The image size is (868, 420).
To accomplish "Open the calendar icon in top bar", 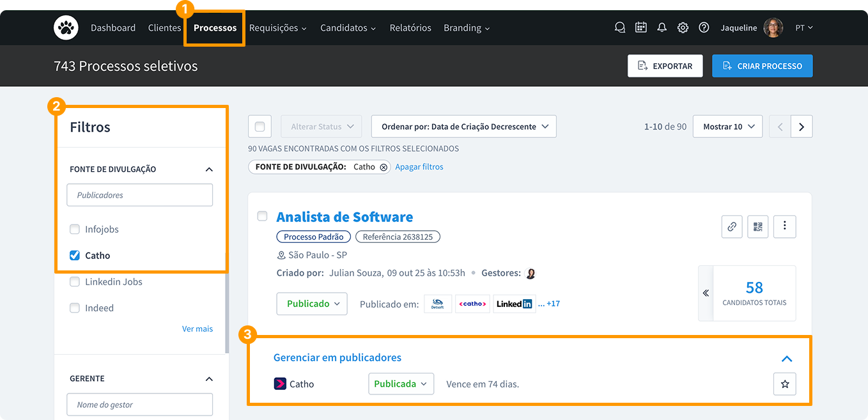I will coord(640,27).
